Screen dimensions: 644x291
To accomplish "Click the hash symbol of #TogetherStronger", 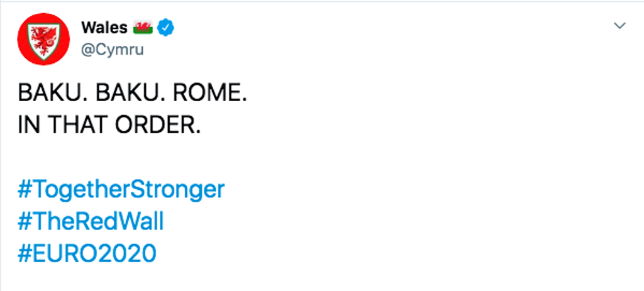I will point(23,190).
